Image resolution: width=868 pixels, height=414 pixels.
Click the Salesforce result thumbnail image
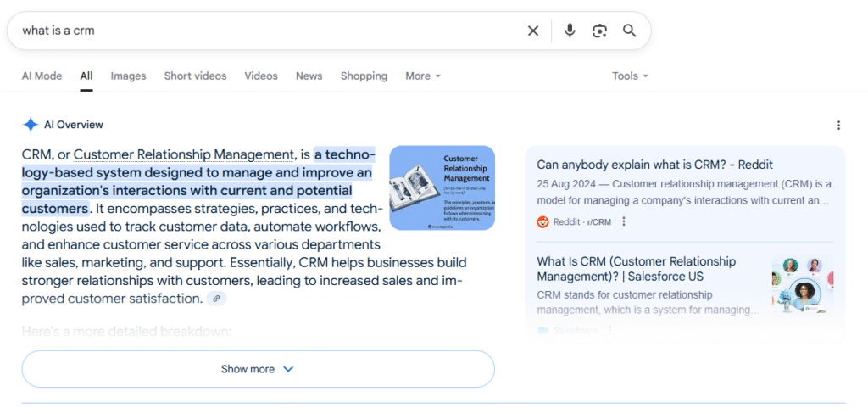(803, 284)
